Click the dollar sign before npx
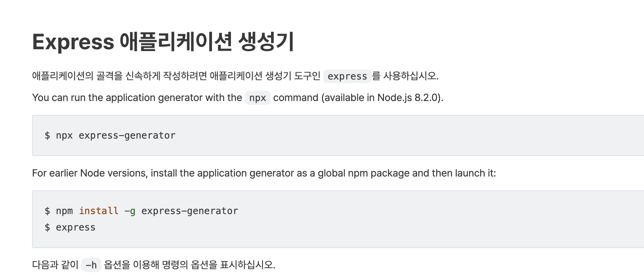 (x=47, y=135)
